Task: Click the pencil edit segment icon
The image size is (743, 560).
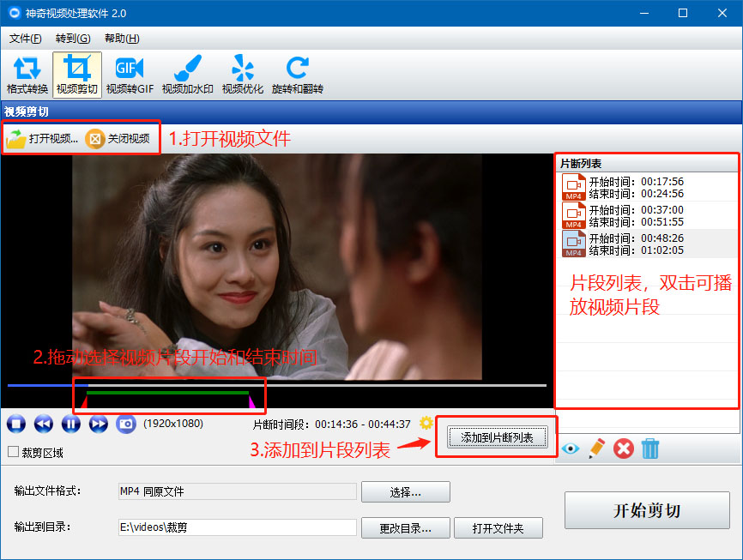Action: [x=597, y=448]
